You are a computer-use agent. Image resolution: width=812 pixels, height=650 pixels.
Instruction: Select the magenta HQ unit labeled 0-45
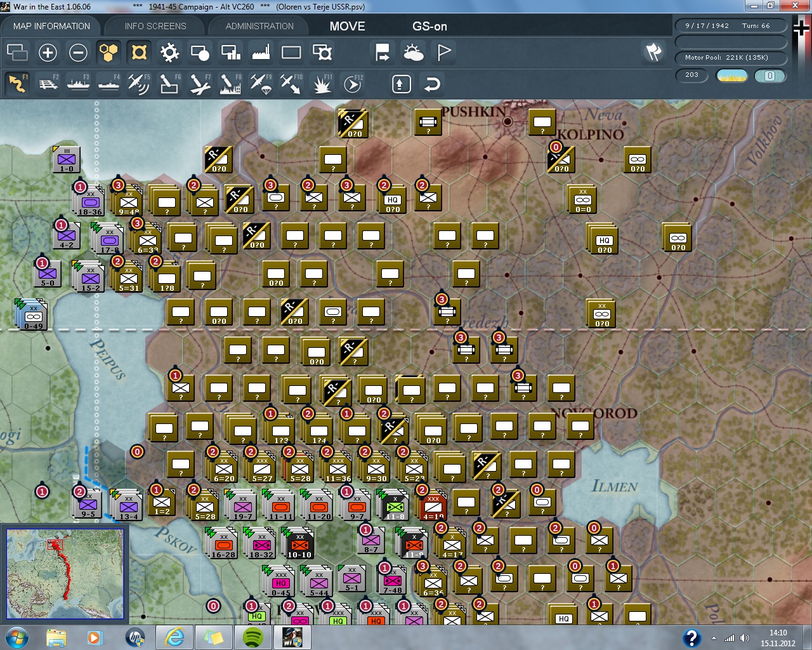tap(280, 582)
